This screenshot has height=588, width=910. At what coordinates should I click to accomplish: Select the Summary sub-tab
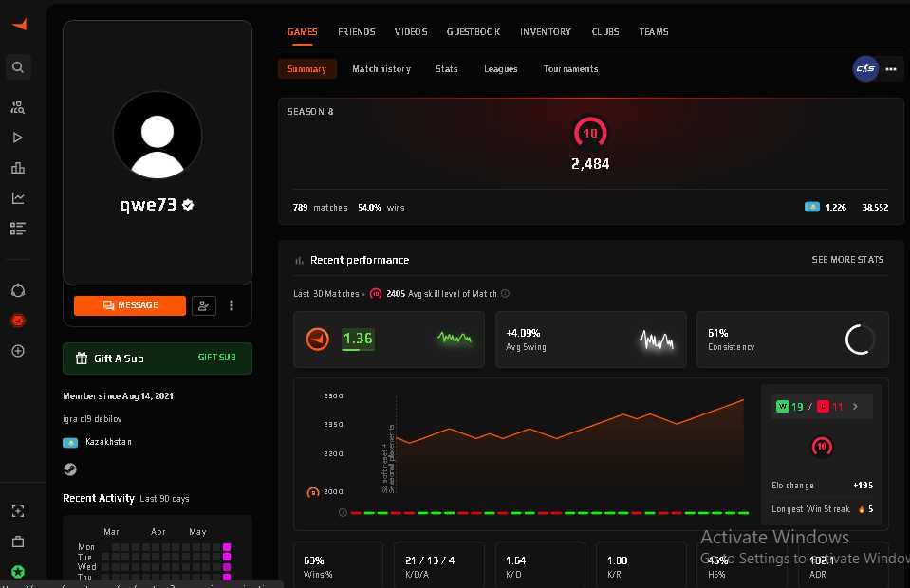307,69
